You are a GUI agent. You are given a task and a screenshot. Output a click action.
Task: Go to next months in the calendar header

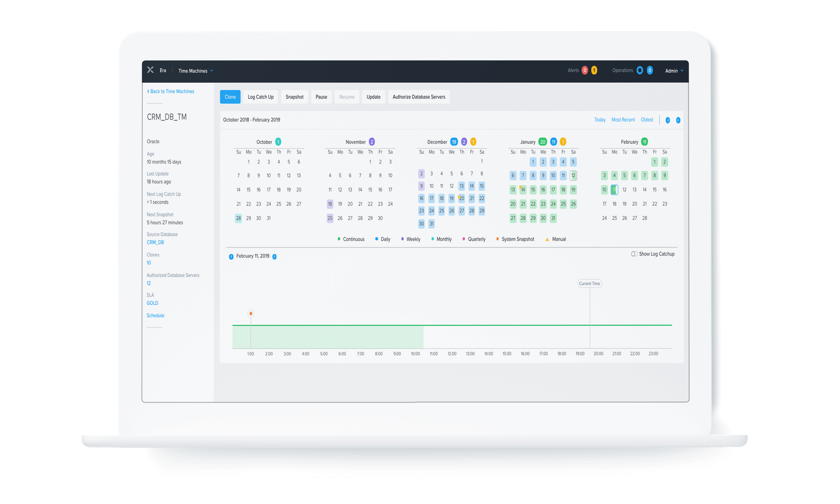click(x=678, y=121)
